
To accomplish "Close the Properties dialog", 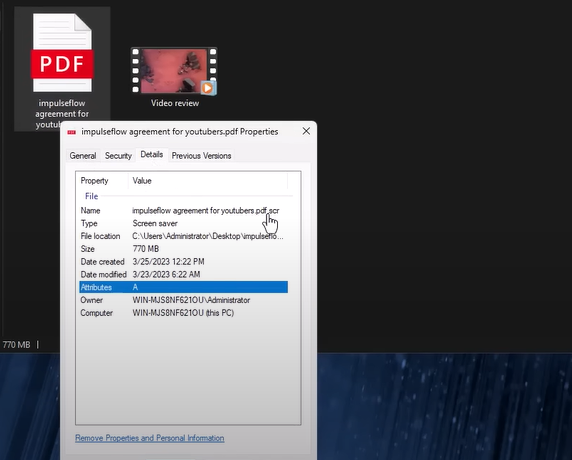I will pyautogui.click(x=306, y=131).
